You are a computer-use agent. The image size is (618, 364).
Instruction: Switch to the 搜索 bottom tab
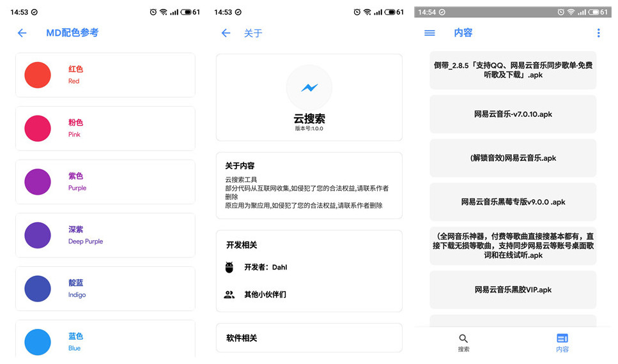coord(463,343)
